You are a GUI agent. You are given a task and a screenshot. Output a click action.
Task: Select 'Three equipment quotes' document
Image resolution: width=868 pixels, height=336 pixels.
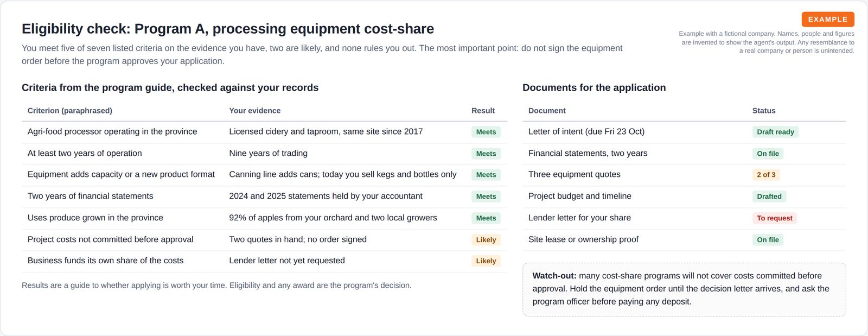point(575,174)
